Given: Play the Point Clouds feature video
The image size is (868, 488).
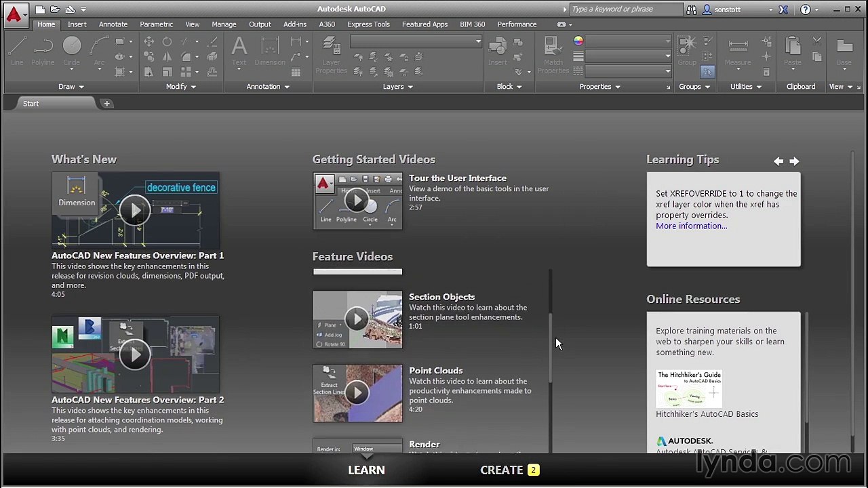Looking at the screenshot, I should click(357, 392).
